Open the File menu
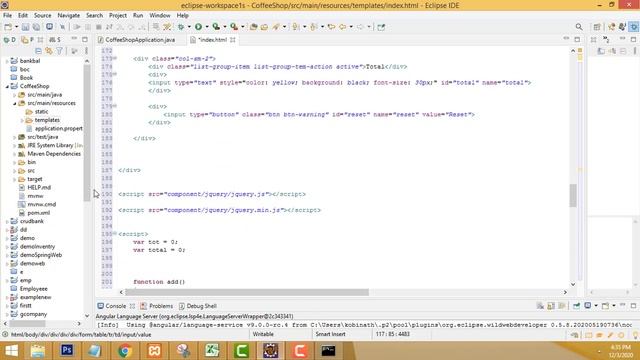Image resolution: width=640 pixels, height=360 pixels. click(7, 15)
